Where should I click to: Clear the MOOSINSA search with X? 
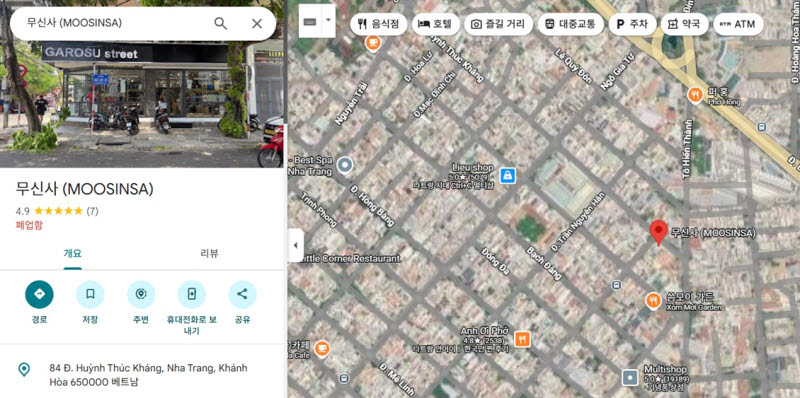click(257, 23)
